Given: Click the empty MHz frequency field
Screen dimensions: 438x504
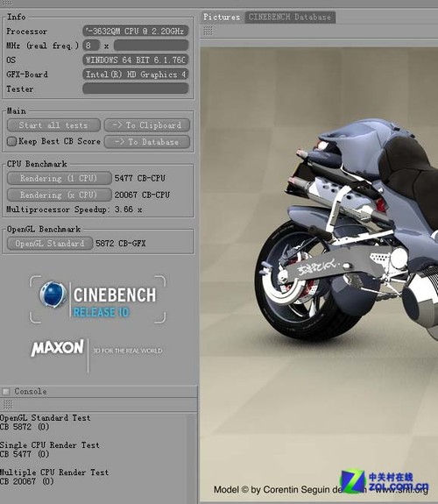Looking at the screenshot, I should [x=151, y=46].
